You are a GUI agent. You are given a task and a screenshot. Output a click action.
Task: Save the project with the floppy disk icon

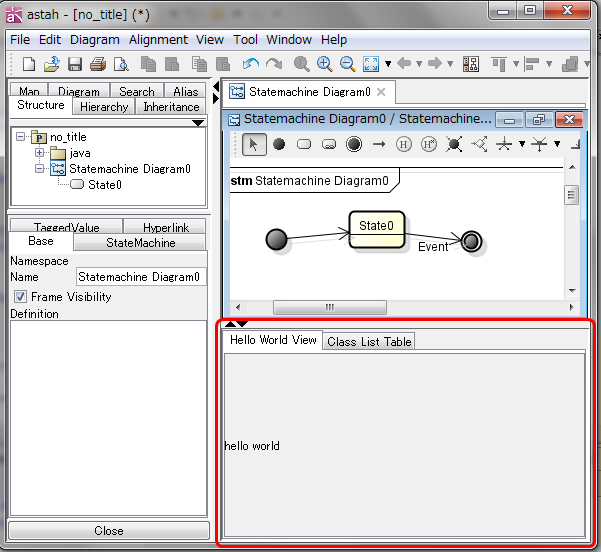coord(74,64)
